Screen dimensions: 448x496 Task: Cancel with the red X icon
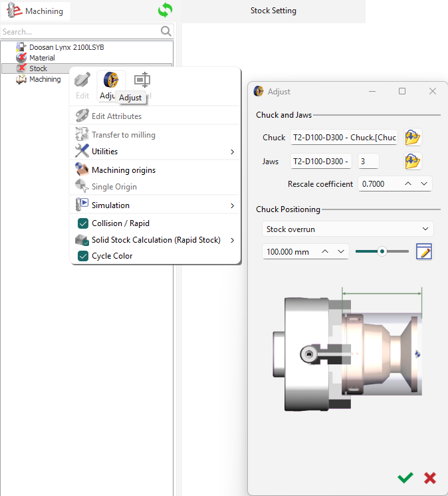430,477
